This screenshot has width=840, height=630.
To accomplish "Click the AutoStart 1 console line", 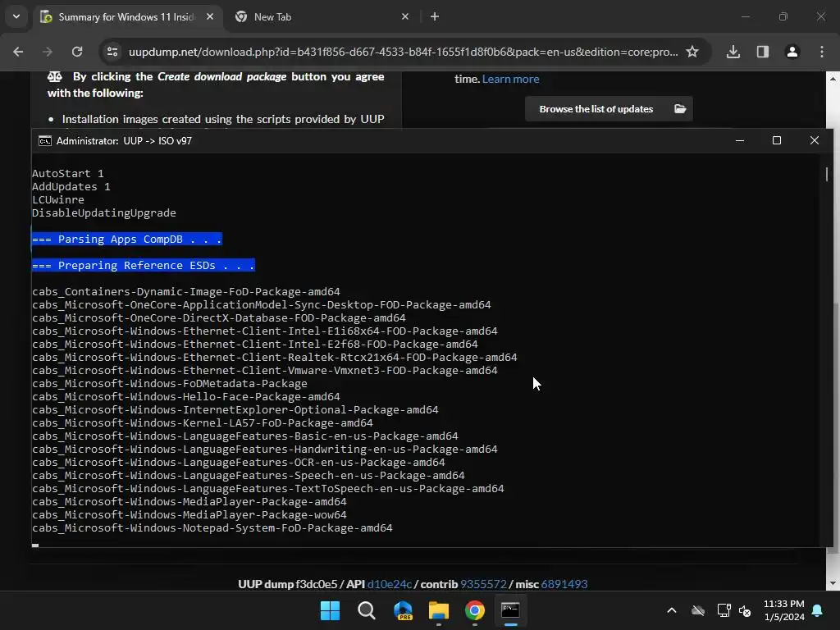I will [x=68, y=174].
